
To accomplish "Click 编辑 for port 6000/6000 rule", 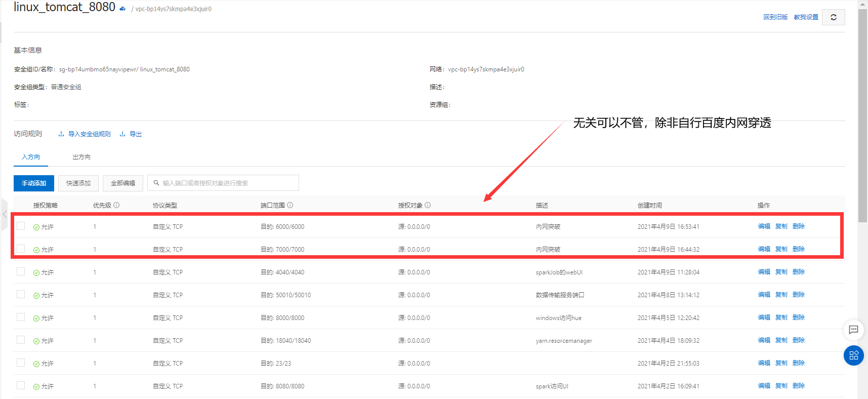I will (764, 226).
